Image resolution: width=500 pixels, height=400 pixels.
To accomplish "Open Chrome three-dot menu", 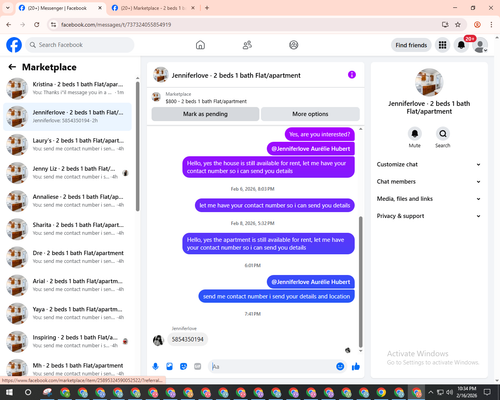I will point(491,25).
